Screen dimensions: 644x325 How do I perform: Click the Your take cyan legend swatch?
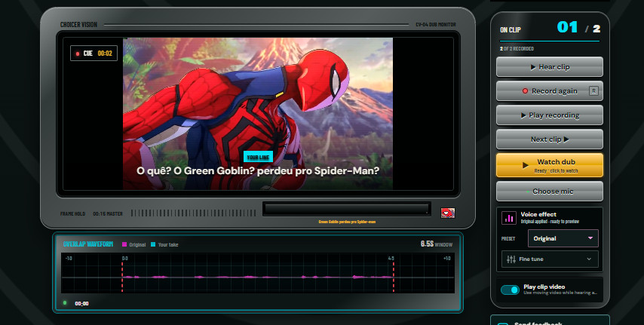coord(153,244)
